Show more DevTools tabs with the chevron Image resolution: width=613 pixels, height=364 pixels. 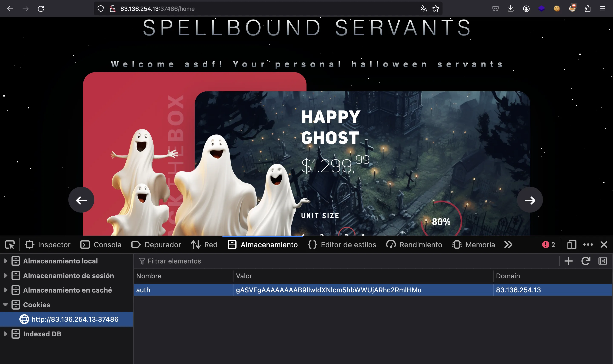[x=508, y=245]
